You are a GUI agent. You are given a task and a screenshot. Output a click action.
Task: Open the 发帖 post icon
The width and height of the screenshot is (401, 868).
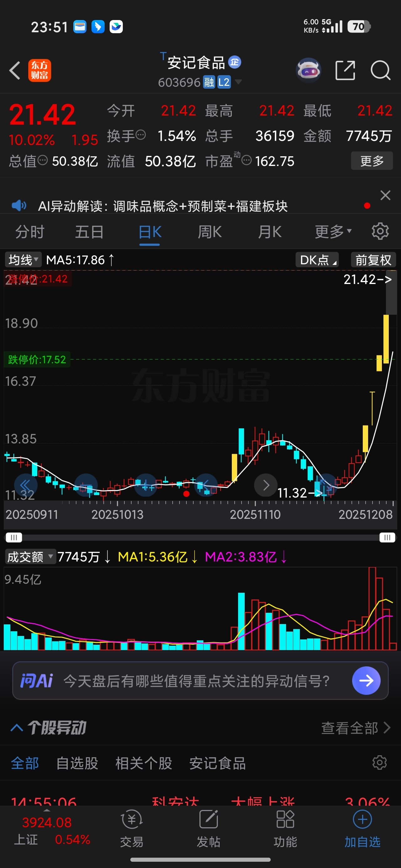tap(209, 829)
